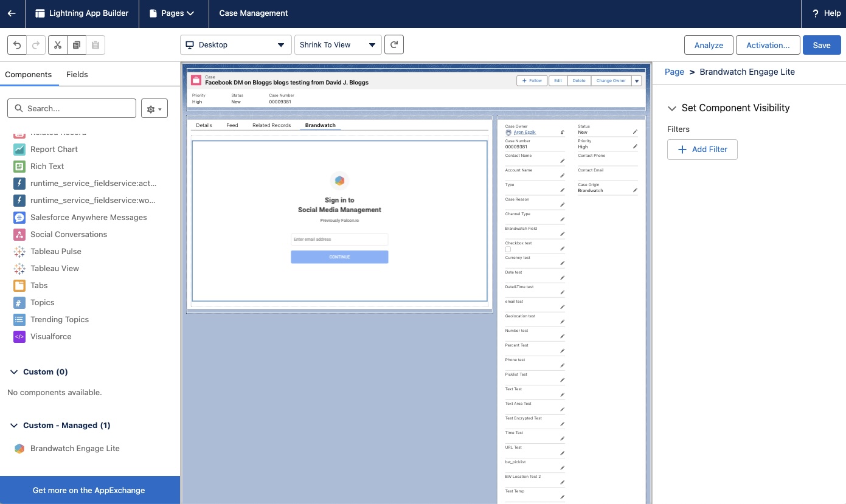Click the Help question mark icon

(x=816, y=13)
